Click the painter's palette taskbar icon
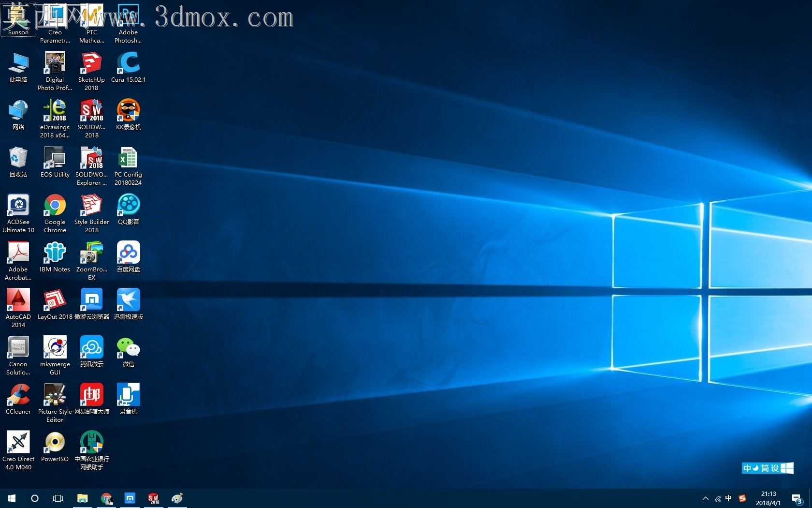The image size is (812, 508). tap(177, 498)
